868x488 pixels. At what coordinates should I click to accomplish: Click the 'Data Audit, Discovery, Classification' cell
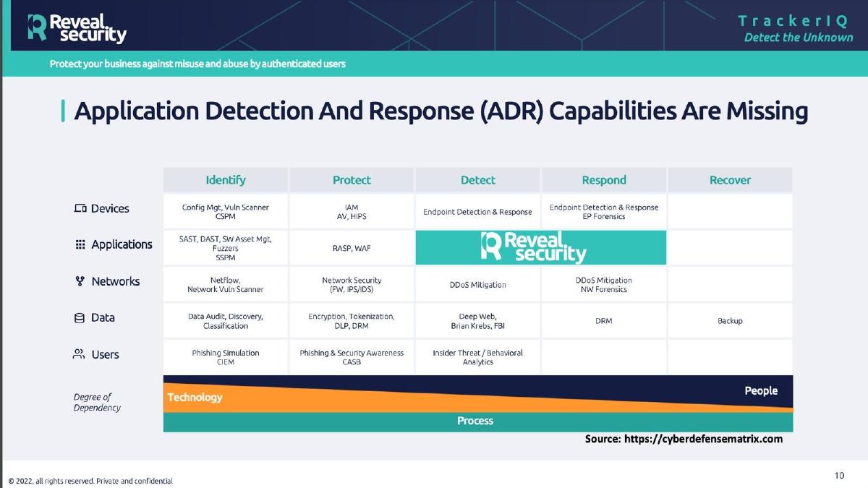[226, 321]
